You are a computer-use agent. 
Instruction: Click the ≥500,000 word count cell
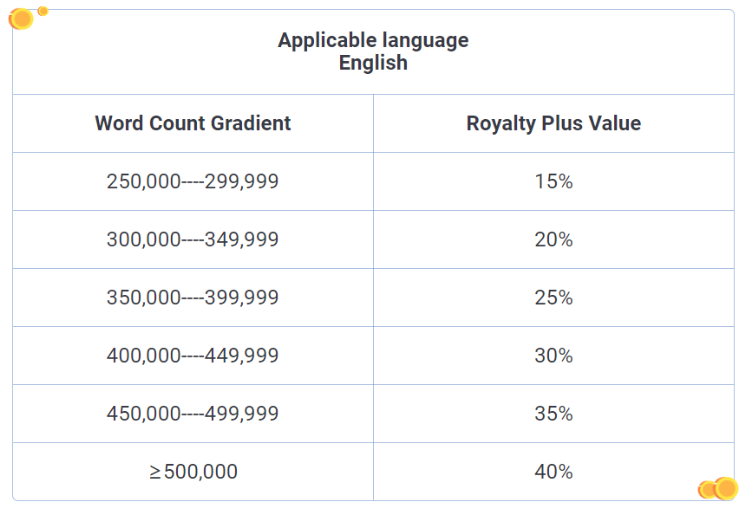click(x=193, y=472)
